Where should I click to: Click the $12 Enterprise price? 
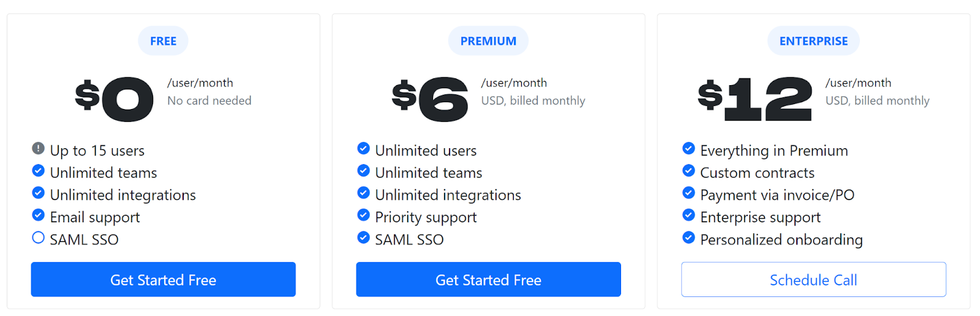click(755, 99)
